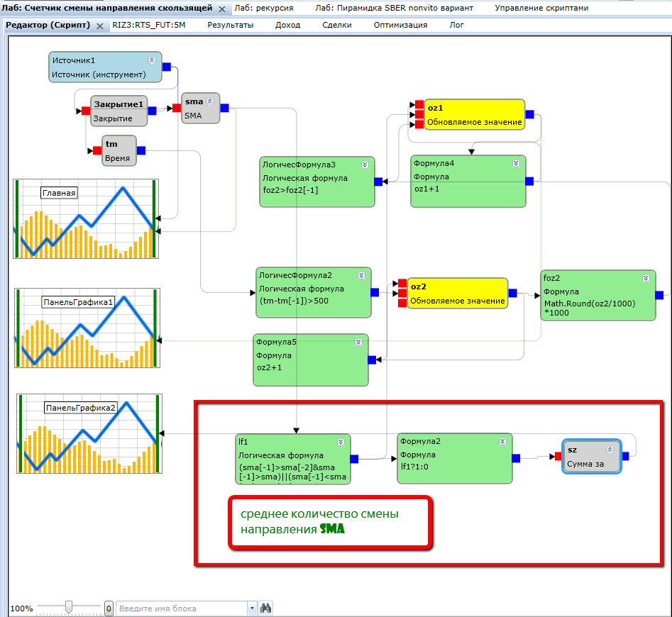Switch to the Оптимизация tab

click(400, 26)
